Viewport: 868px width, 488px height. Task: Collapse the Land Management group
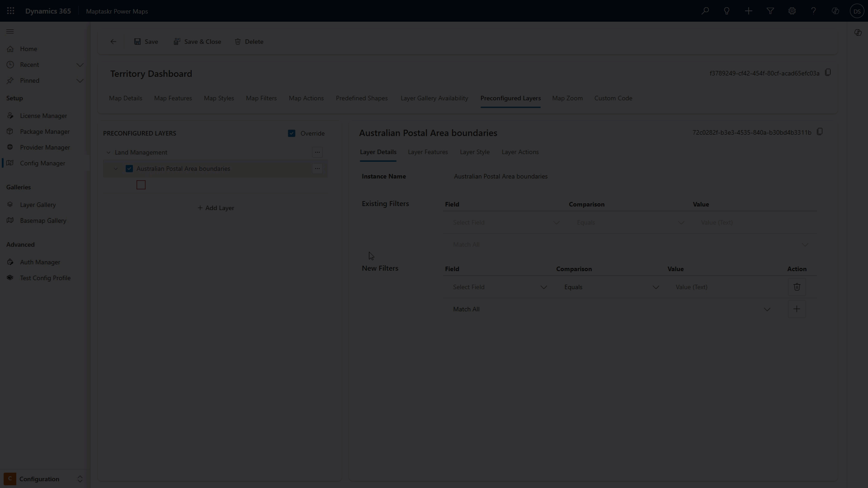[108, 153]
